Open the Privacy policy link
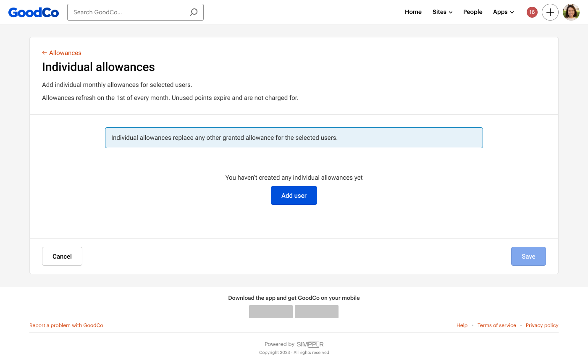 pos(542,325)
